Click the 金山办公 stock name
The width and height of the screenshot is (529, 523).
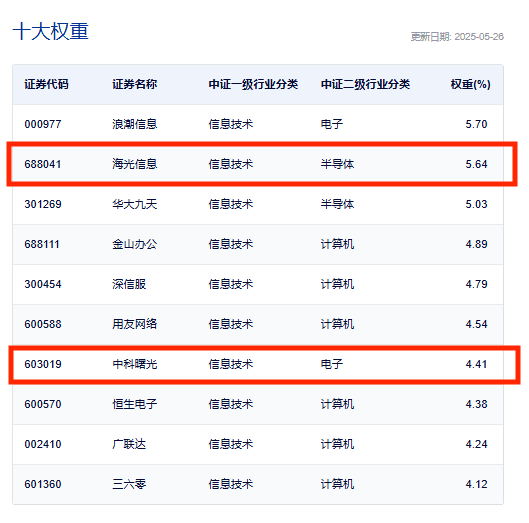click(135, 244)
